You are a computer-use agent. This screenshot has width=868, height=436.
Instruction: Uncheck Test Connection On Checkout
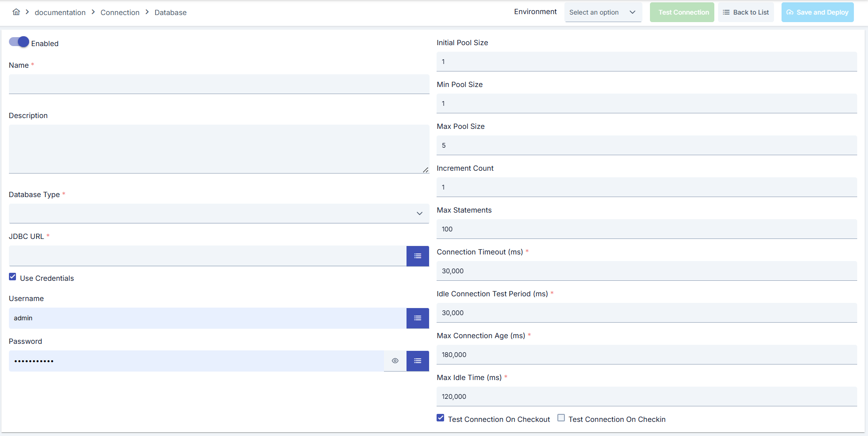pyautogui.click(x=440, y=418)
